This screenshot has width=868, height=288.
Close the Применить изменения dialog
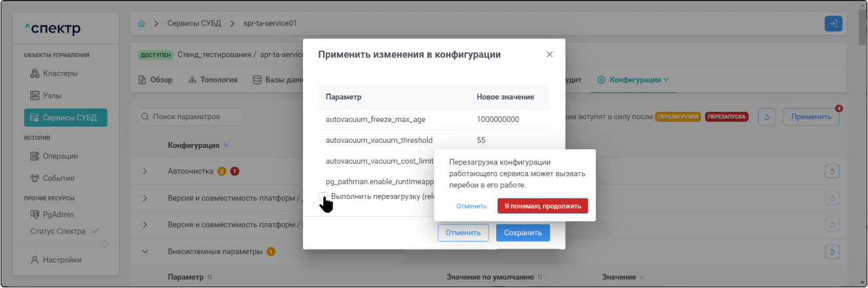(x=549, y=54)
